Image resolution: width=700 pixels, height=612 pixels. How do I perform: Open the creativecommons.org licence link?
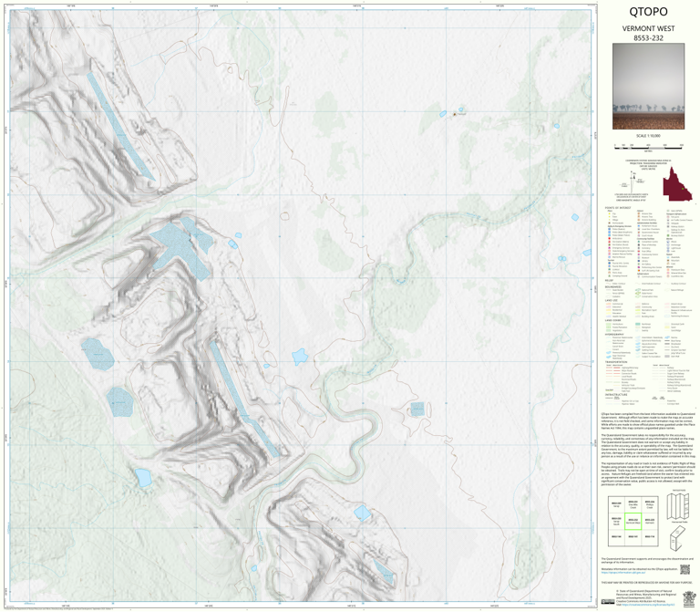tap(648, 605)
